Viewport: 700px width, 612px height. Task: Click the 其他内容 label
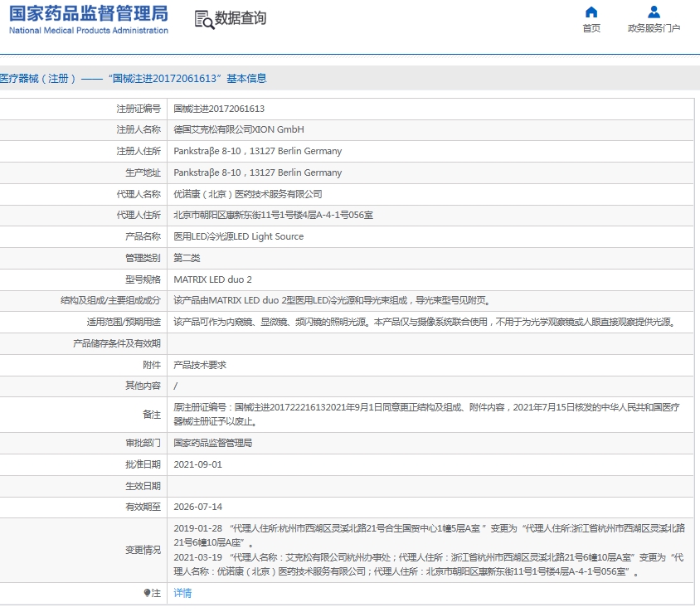tap(143, 386)
